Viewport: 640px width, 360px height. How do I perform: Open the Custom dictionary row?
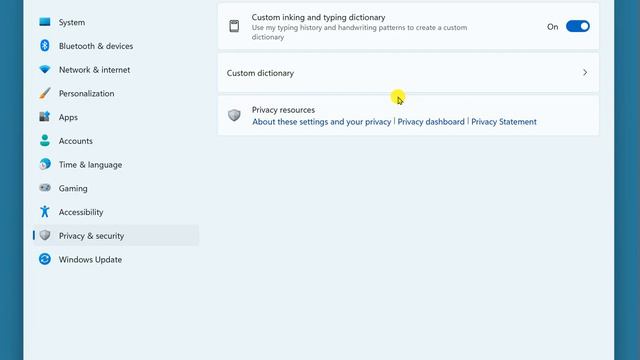click(x=408, y=73)
